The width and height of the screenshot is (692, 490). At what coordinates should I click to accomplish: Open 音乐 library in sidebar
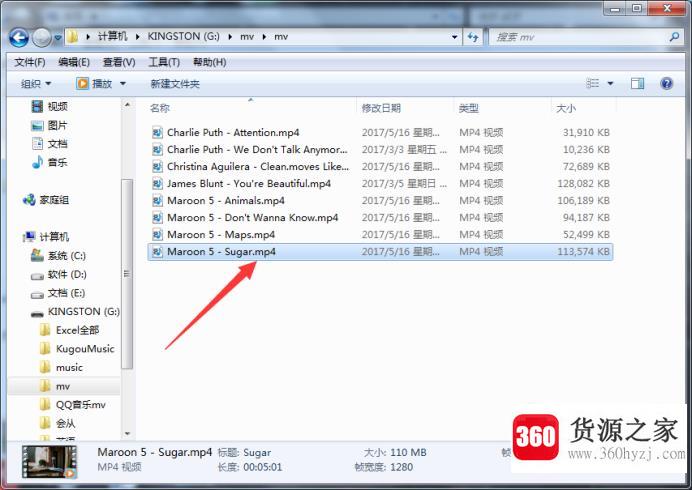coord(49,162)
